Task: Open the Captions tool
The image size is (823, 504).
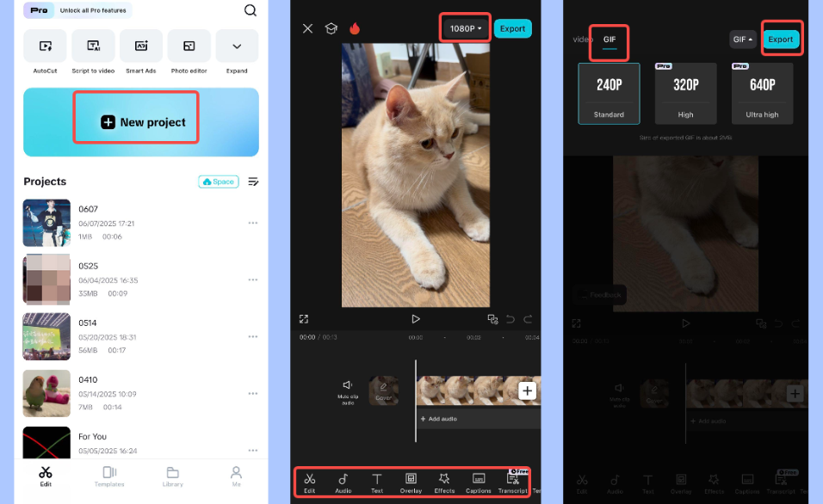Action: pyautogui.click(x=478, y=482)
